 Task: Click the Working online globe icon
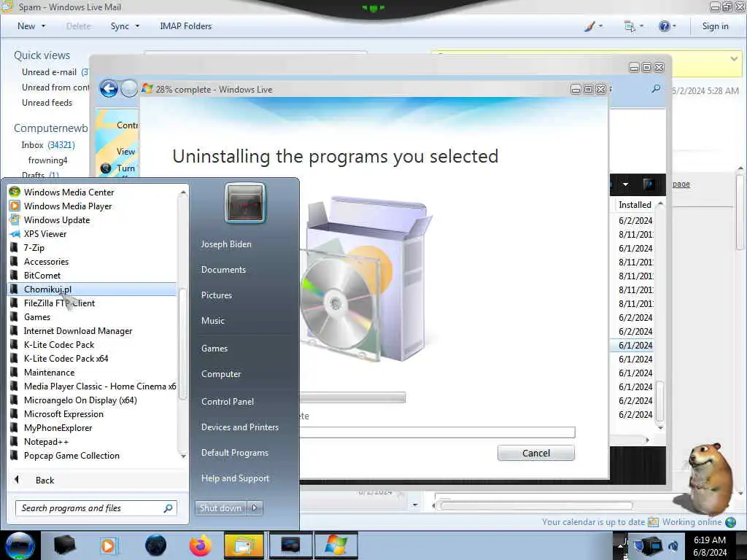(730, 522)
